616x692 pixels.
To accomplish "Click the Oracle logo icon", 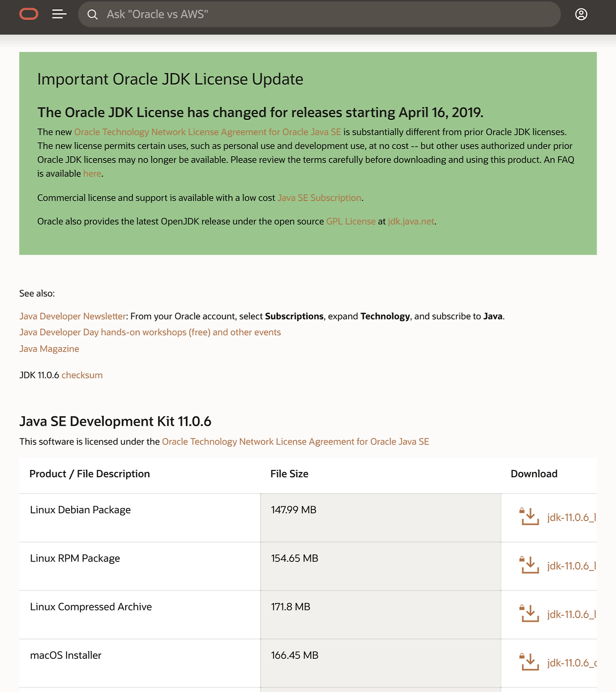I will 29,14.
